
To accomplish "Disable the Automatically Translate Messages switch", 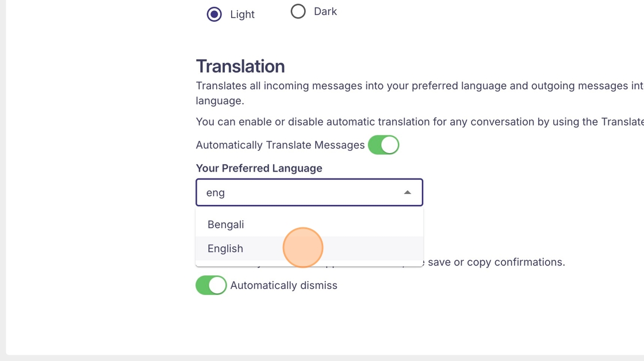I will pyautogui.click(x=384, y=145).
